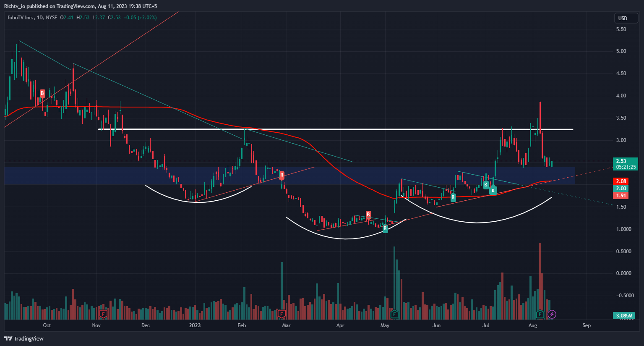Click the May label on the time axis
The image size is (644, 346).
pyautogui.click(x=385, y=325)
